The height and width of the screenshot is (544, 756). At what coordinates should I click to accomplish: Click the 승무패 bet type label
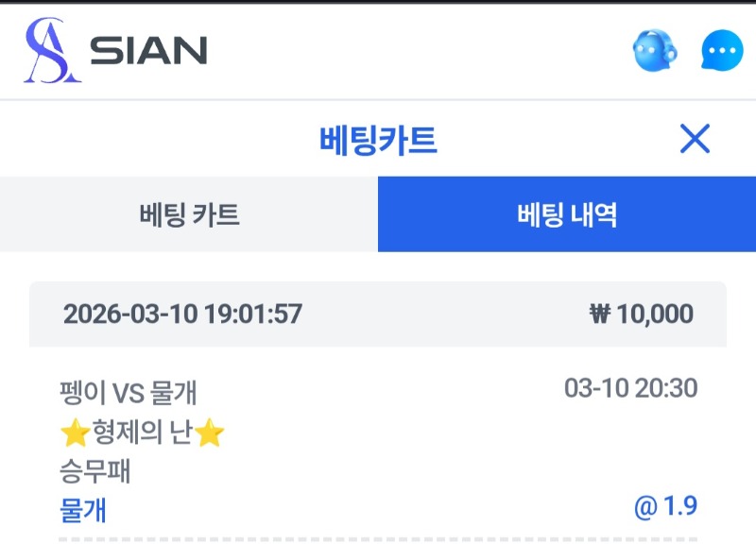[x=94, y=471]
